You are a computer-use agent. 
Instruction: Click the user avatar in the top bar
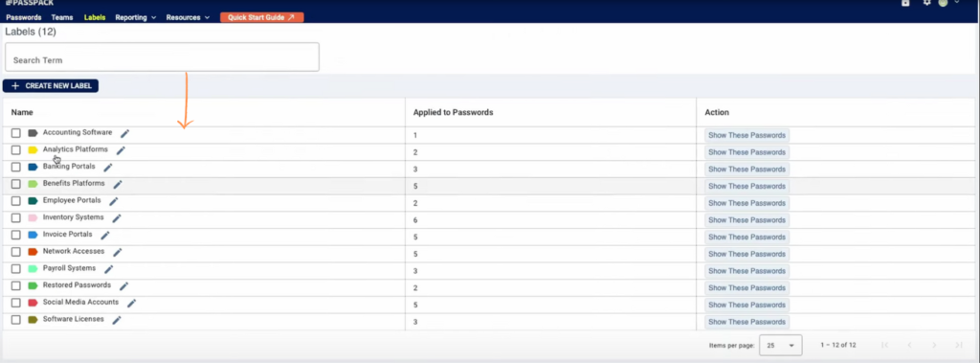click(943, 3)
